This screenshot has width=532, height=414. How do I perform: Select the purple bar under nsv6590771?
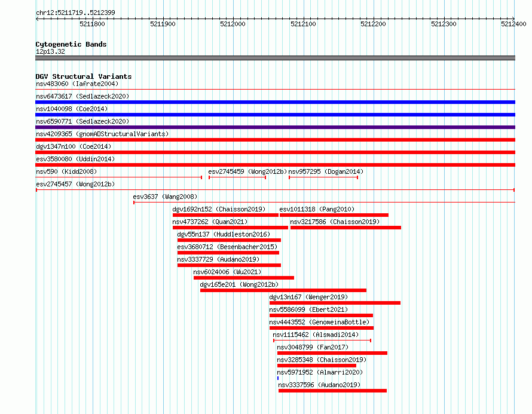pos(275,127)
